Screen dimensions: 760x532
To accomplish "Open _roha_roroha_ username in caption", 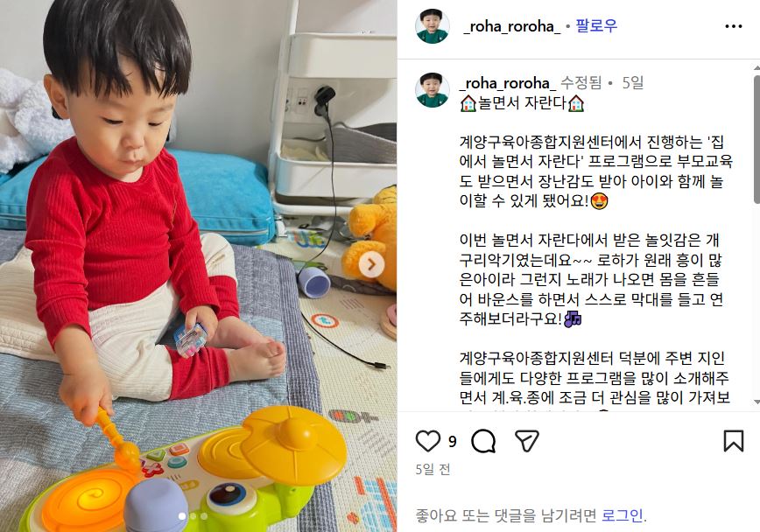I will pyautogui.click(x=508, y=83).
